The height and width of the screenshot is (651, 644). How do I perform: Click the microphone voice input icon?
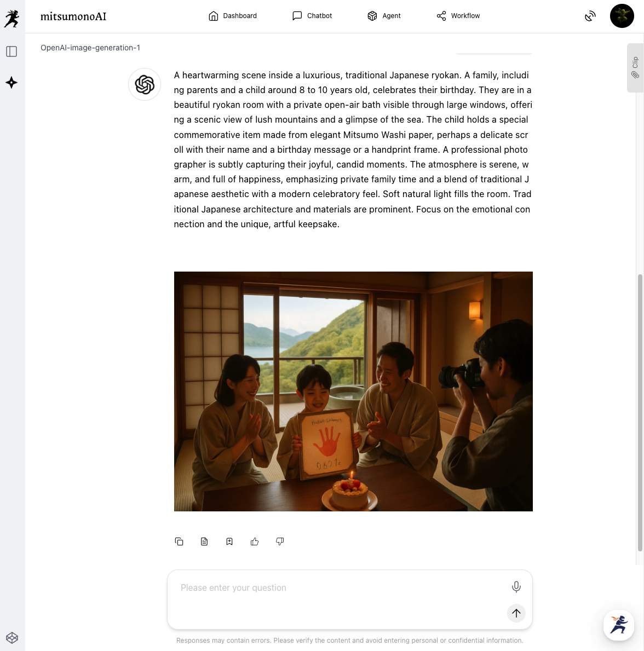(x=516, y=587)
